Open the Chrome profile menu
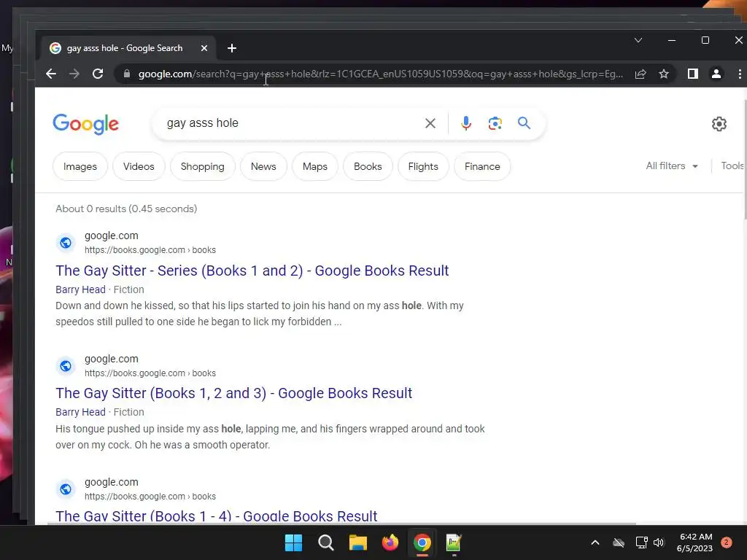This screenshot has height=560, width=747. click(716, 74)
